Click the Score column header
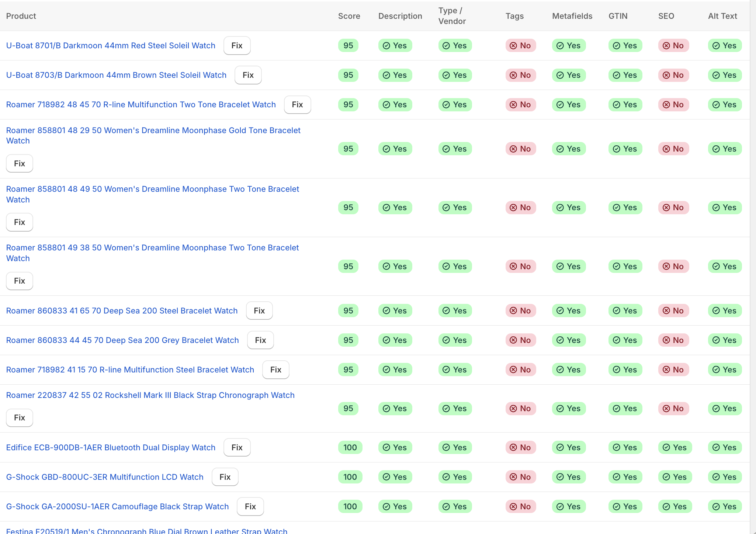Screen dimensions: 756x534 click(349, 16)
